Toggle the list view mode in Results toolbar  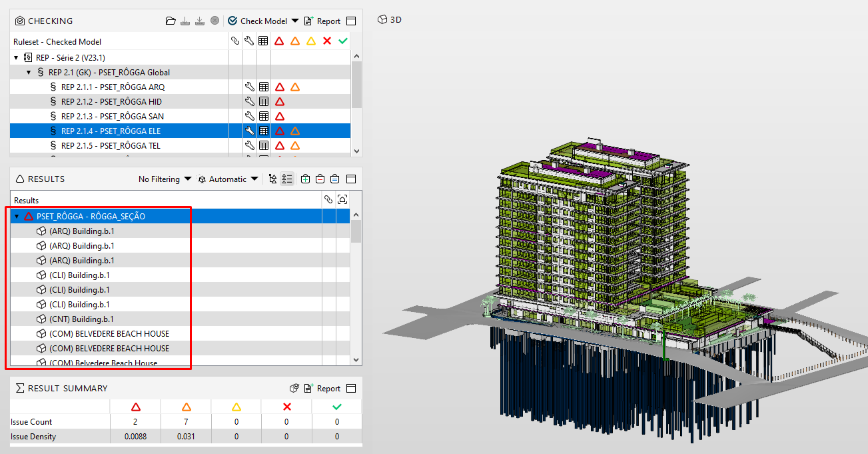pyautogui.click(x=287, y=179)
